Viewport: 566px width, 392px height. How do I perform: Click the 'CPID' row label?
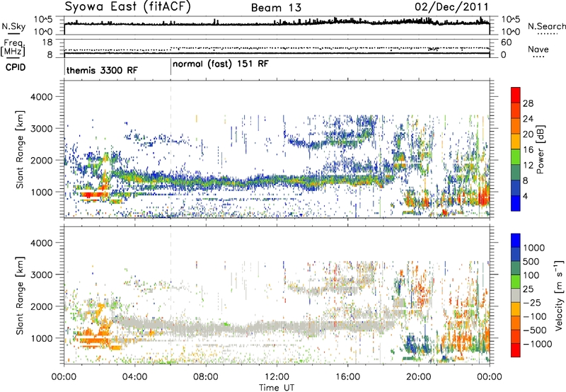click(x=16, y=67)
